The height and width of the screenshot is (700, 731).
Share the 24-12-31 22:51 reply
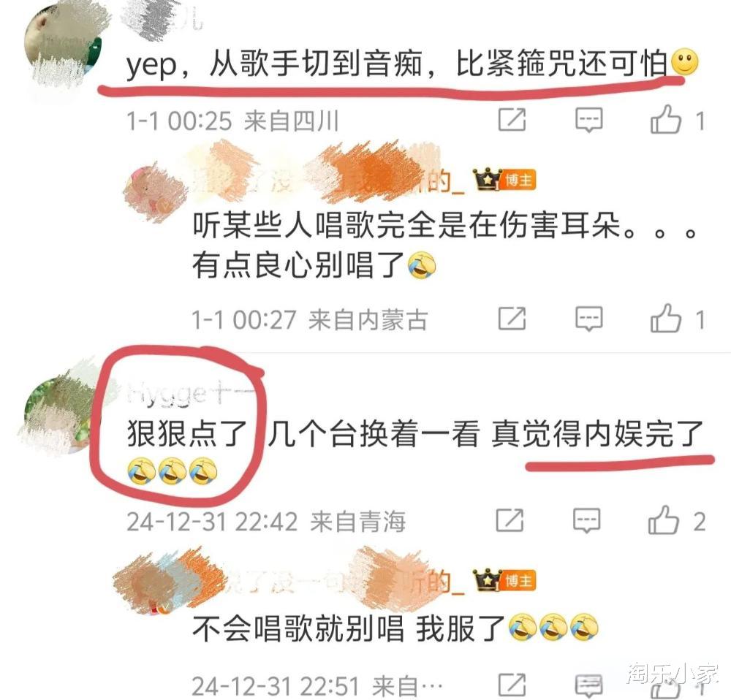click(x=512, y=685)
